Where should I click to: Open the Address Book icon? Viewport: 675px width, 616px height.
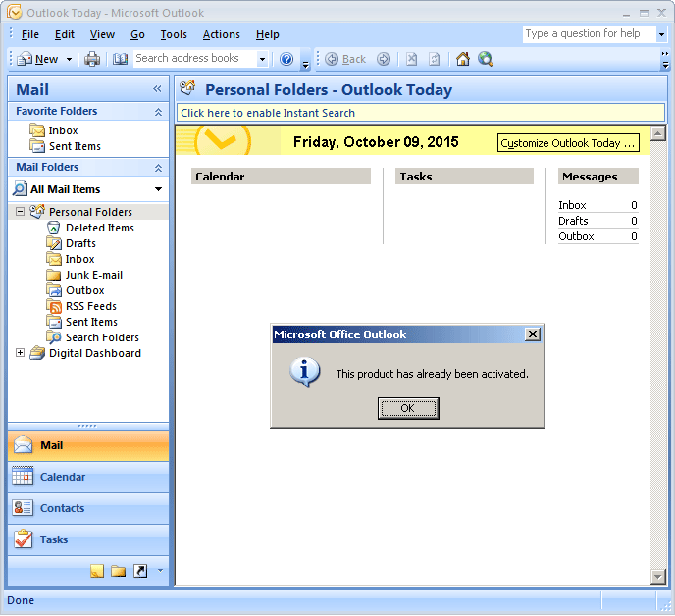coord(120,59)
